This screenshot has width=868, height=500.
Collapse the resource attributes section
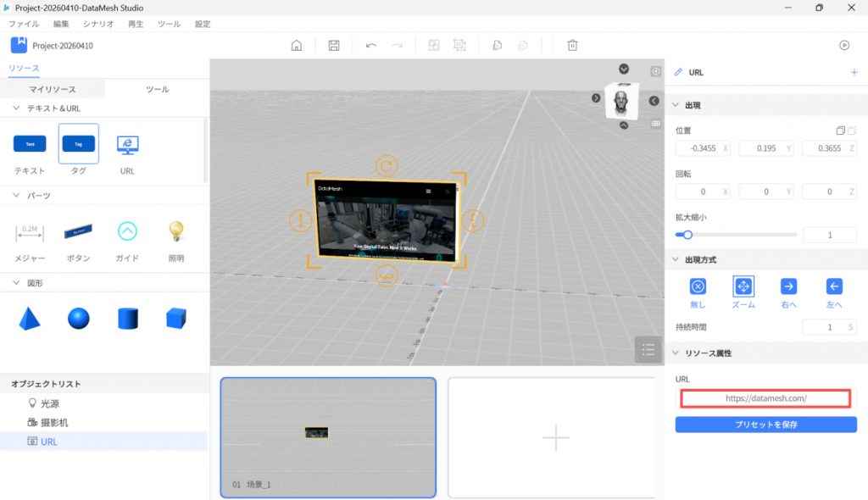[676, 353]
